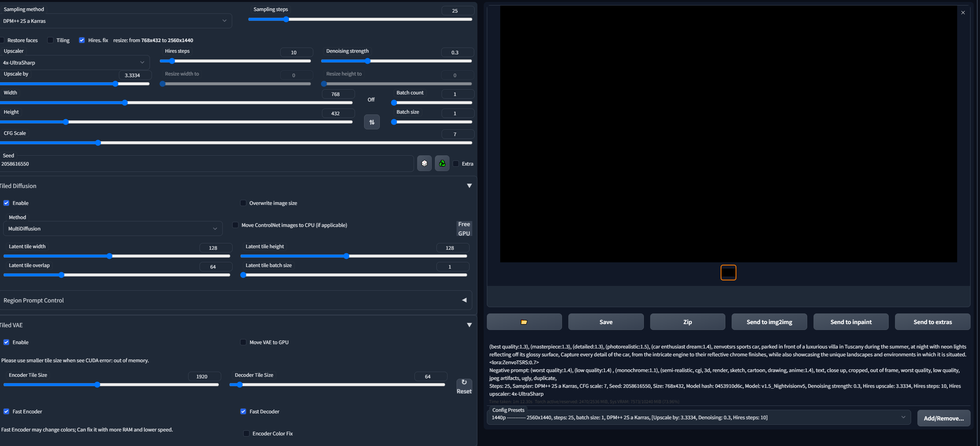Collapse the Tiled Diffusion section
Screen dimensions: 980x446
tap(469, 186)
